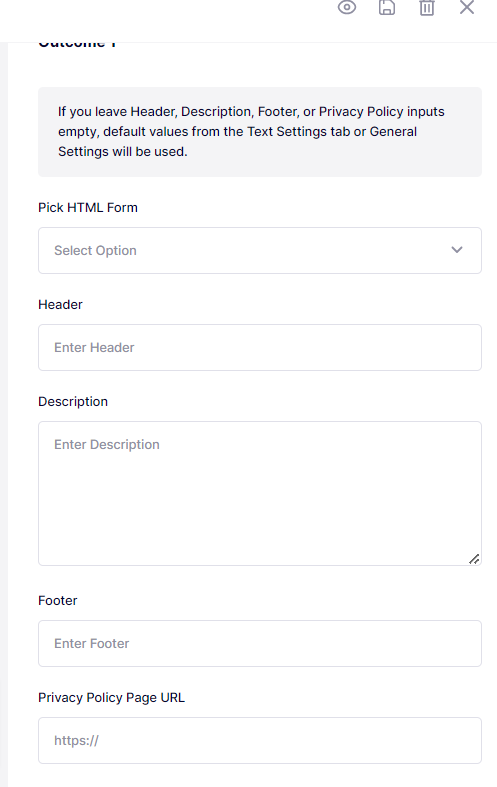Click the Header field label
497x787 pixels.
60,305
